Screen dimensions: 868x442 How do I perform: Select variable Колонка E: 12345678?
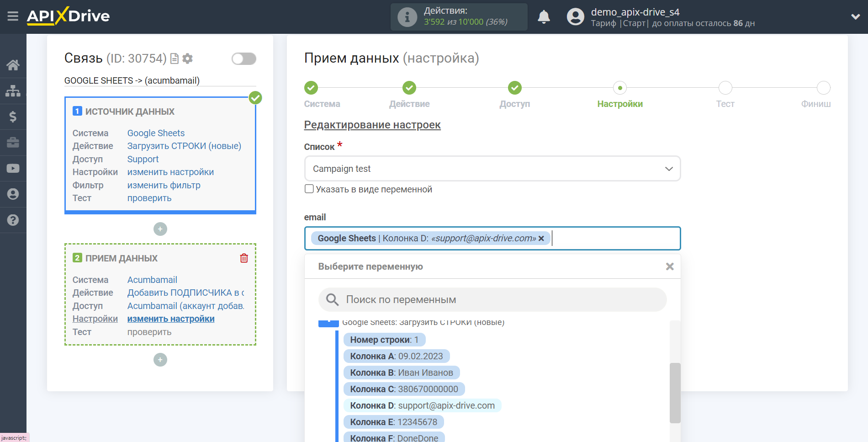[x=393, y=422]
